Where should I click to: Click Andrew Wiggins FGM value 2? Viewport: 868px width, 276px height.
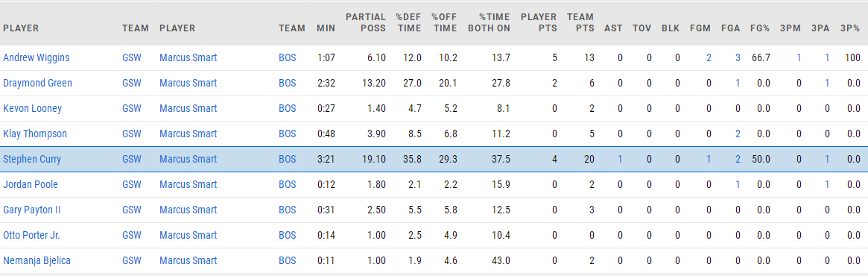pos(709,57)
